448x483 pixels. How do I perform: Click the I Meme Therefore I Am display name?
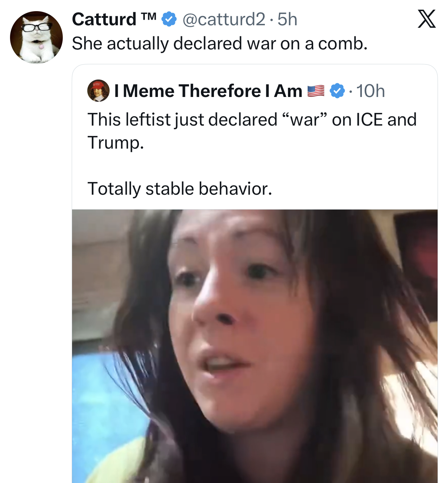208,91
